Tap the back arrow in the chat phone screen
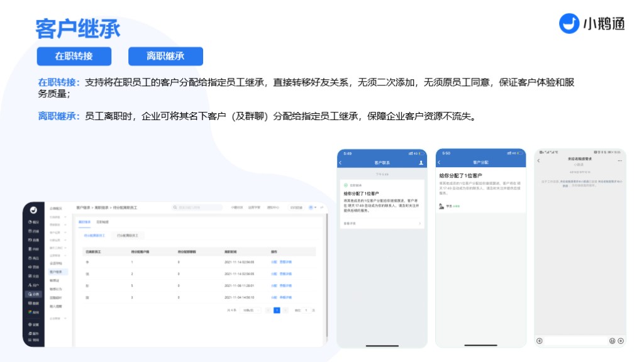 538,160
